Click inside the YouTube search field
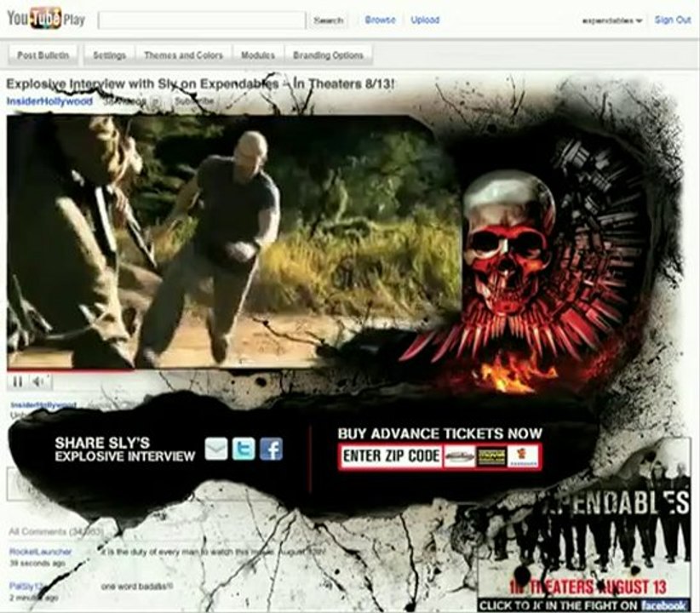Viewport: 700px width, 613px height. click(201, 20)
